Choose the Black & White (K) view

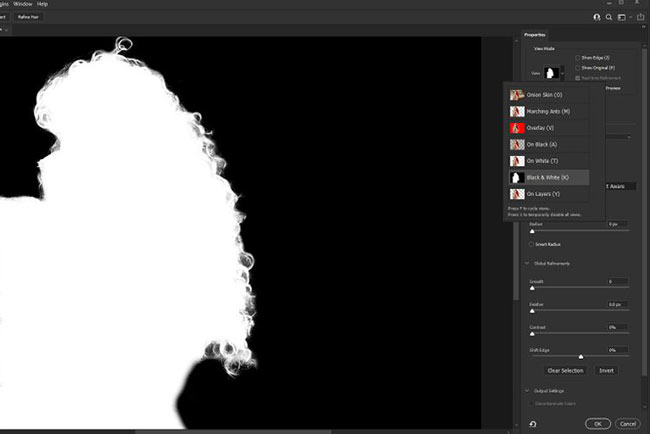pos(549,177)
